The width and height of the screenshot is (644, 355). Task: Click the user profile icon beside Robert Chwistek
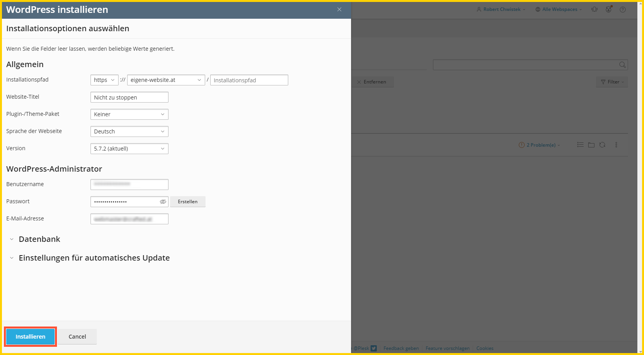(479, 9)
